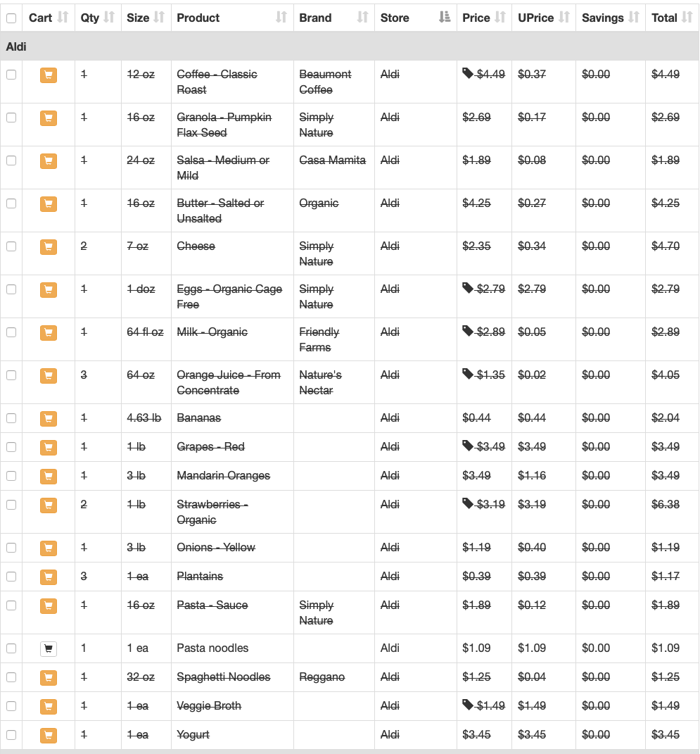Toggle cart icon for Grapes - Red
The height and width of the screenshot is (754, 700).
point(49,447)
